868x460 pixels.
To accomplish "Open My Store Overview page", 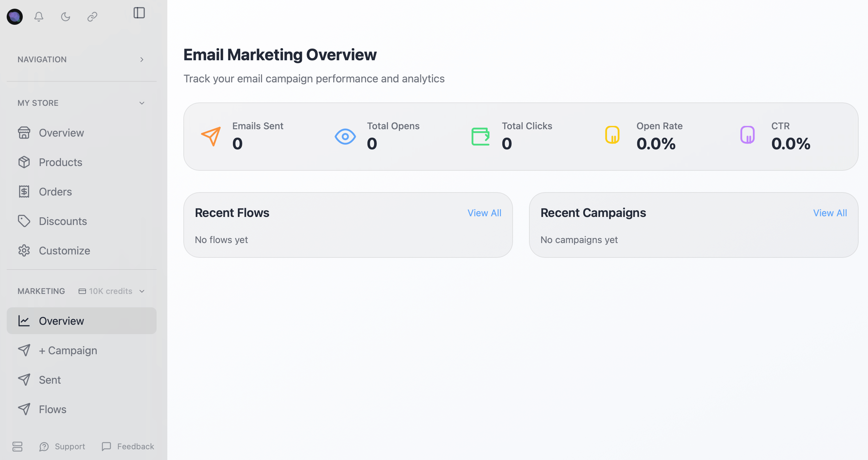I will [61, 133].
